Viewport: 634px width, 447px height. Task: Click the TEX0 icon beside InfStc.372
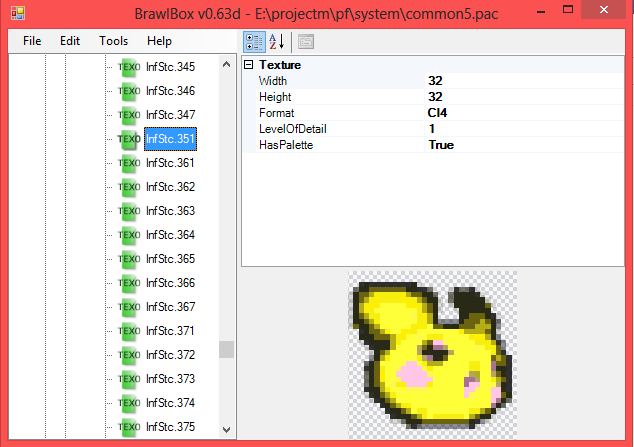(129, 355)
